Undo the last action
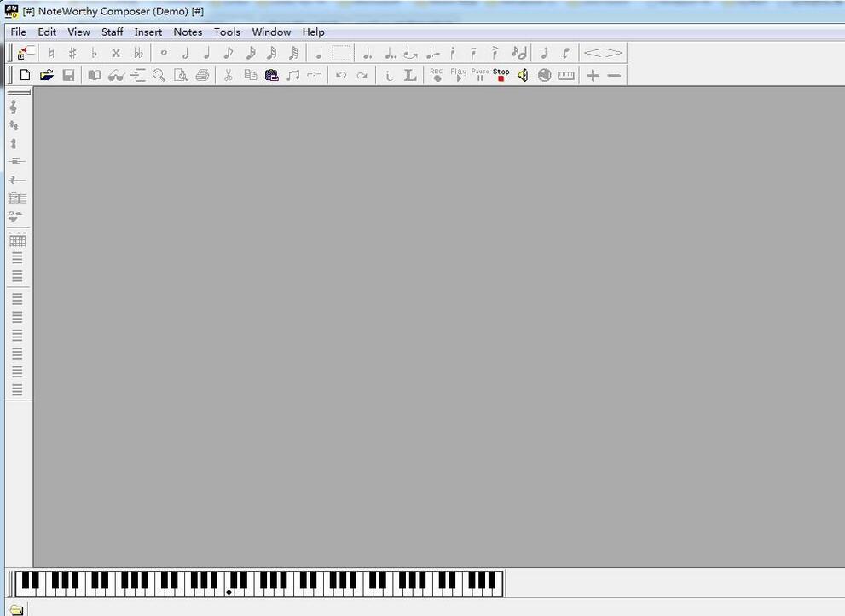Screen dimensions: 845x616 340,75
